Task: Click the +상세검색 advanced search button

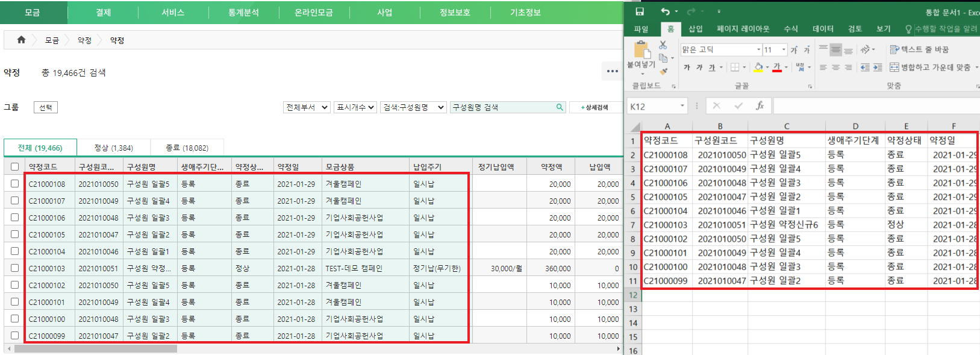Action: tap(594, 107)
